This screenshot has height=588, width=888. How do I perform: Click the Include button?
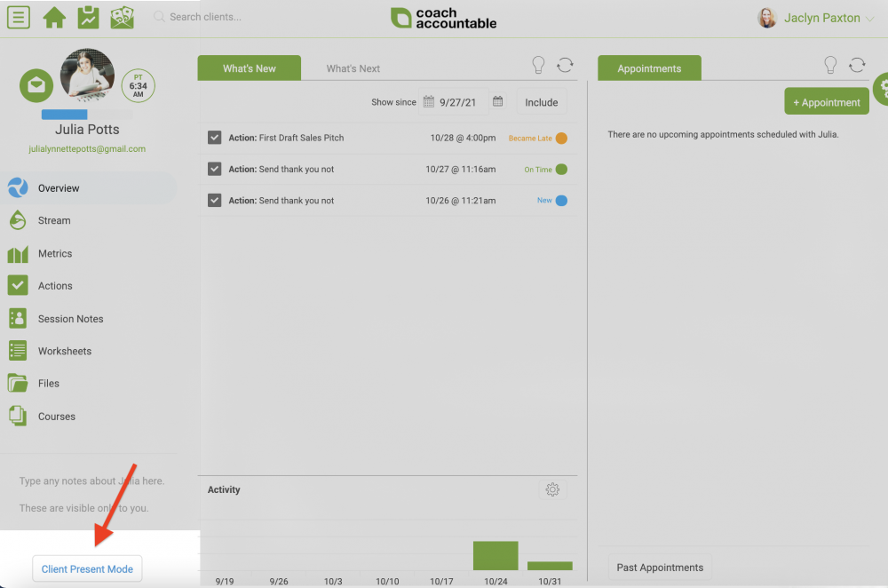coord(542,102)
